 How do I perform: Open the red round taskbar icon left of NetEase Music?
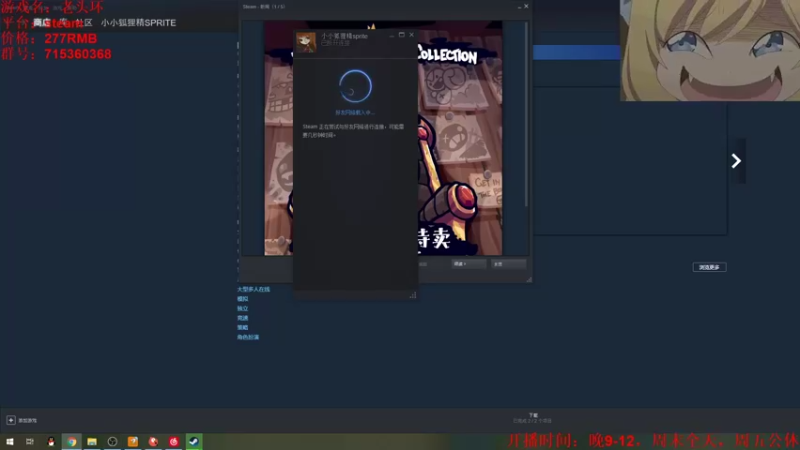(153, 442)
